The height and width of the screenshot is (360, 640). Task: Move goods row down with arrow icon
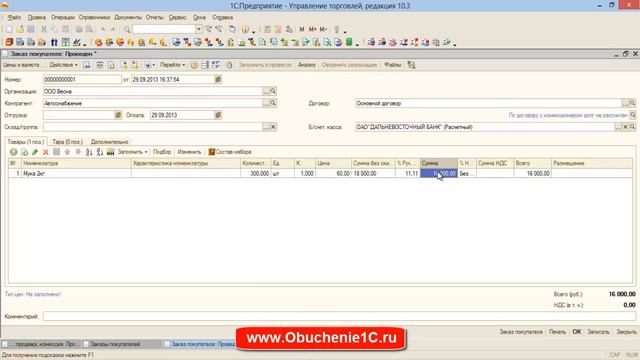click(78, 152)
